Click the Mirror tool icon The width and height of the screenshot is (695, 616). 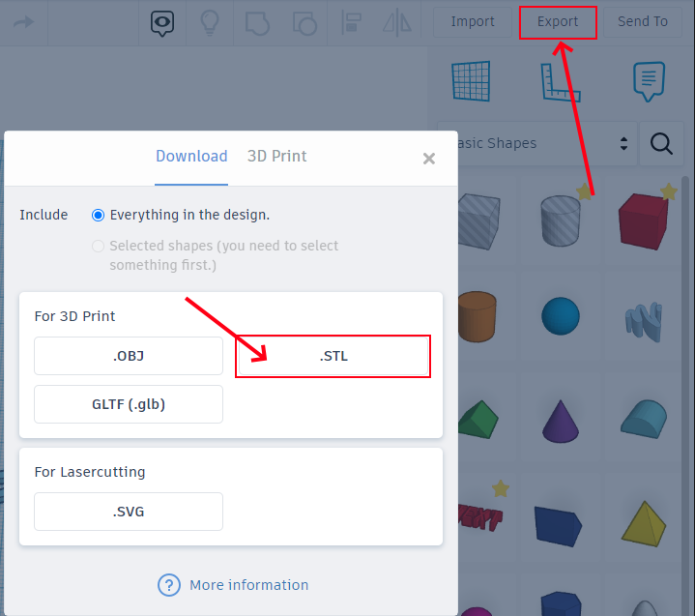click(x=397, y=22)
